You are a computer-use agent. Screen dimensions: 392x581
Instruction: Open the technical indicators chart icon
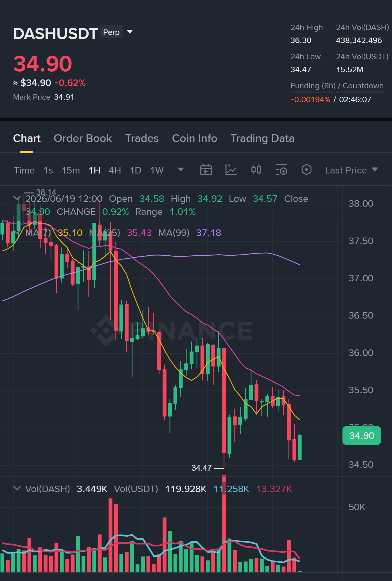point(231,170)
